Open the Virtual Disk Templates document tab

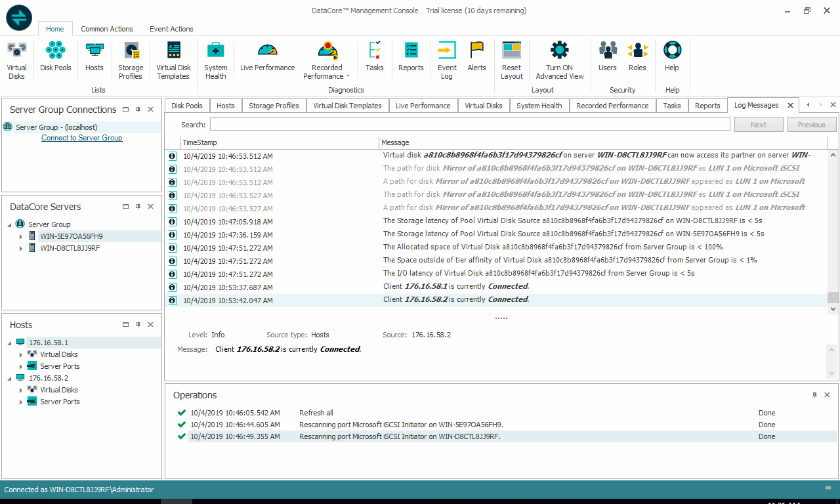[x=347, y=106]
